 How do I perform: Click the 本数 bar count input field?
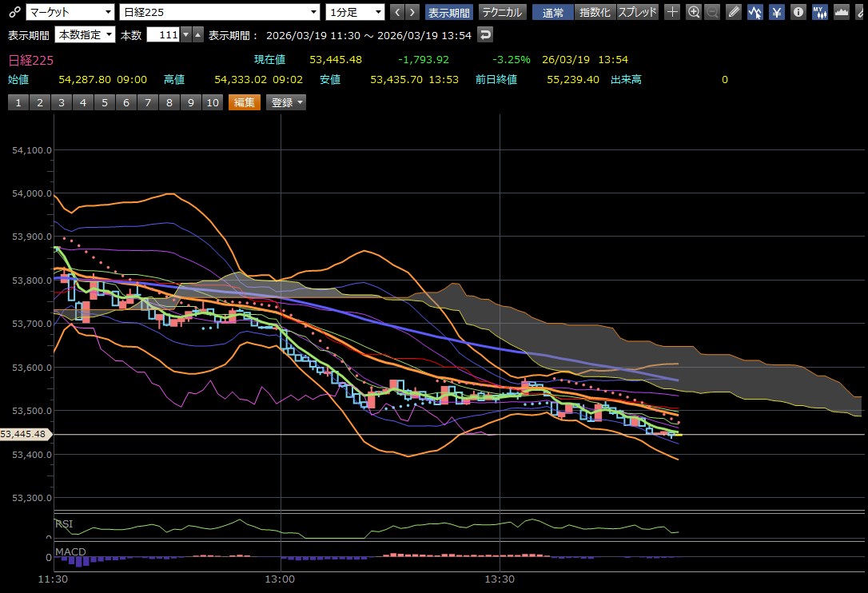coord(162,35)
